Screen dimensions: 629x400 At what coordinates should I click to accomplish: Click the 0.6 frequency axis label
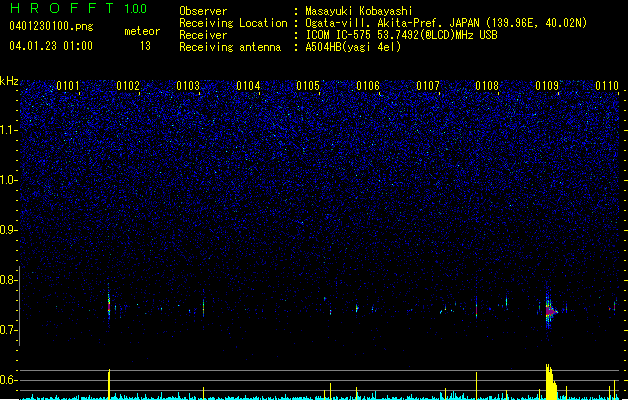[x=8, y=380]
